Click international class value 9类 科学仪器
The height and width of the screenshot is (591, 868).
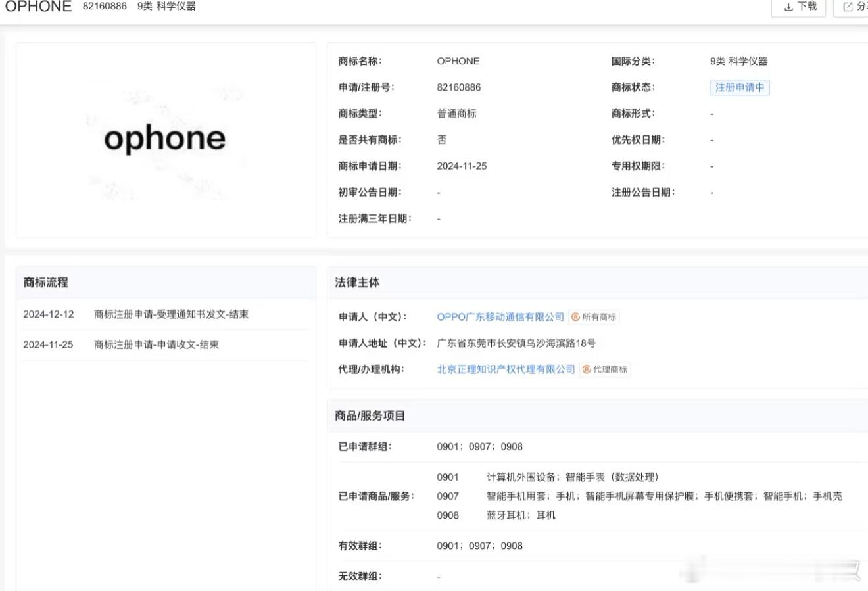pyautogui.click(x=739, y=61)
